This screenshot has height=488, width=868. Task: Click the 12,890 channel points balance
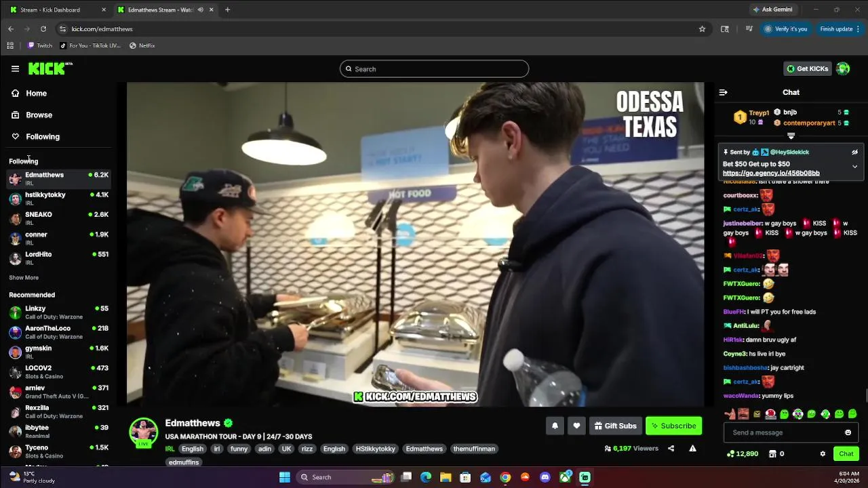(x=743, y=454)
